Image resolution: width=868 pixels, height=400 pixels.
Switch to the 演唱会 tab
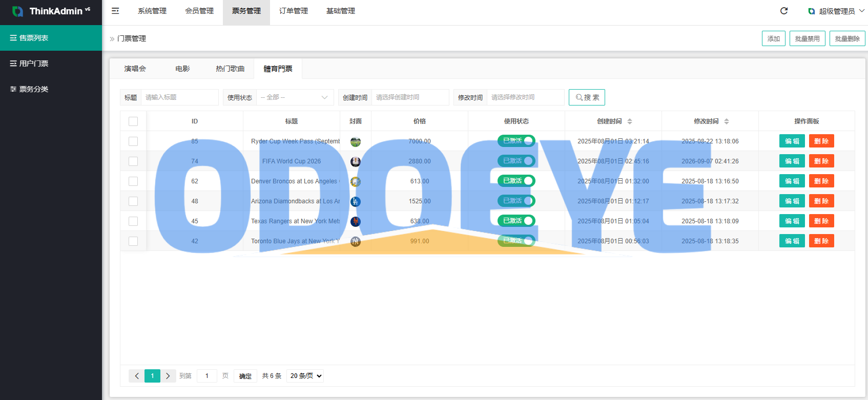[135, 69]
